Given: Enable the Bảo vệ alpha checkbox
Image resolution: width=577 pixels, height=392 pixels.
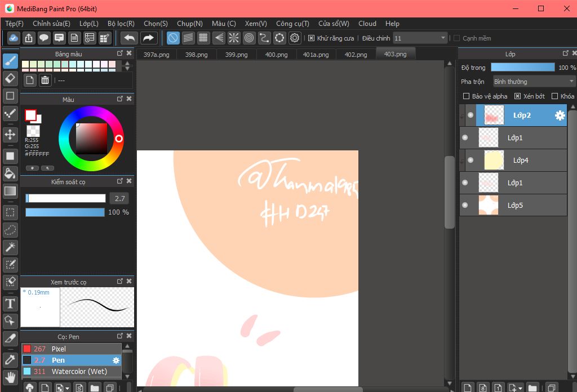Looking at the screenshot, I should (466, 96).
